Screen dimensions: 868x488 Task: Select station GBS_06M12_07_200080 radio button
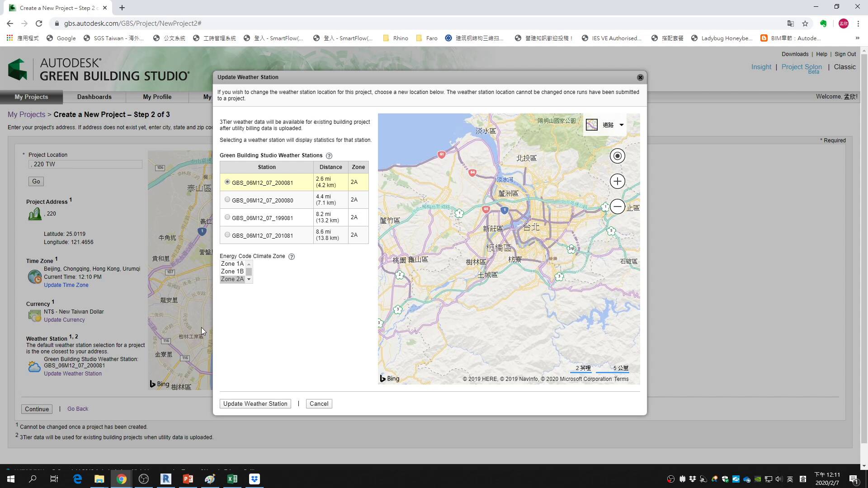(x=227, y=199)
